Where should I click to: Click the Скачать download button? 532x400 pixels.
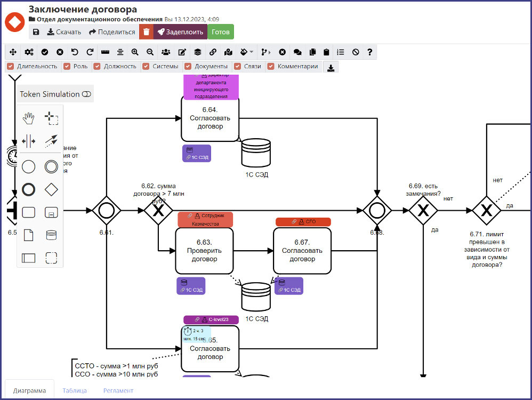(x=64, y=32)
